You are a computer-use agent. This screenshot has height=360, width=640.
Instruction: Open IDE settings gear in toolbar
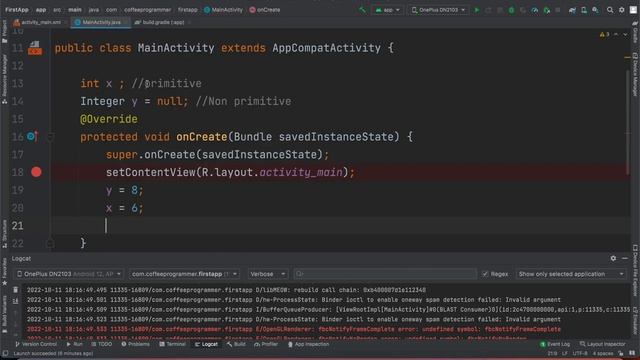(x=622, y=10)
